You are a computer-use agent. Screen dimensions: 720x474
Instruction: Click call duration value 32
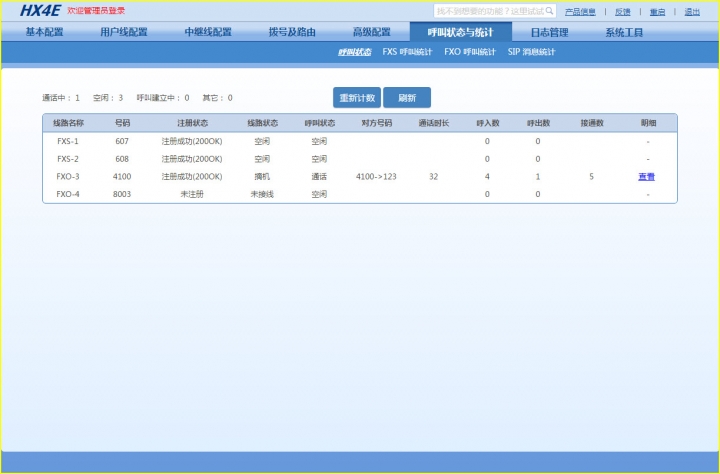(433, 176)
